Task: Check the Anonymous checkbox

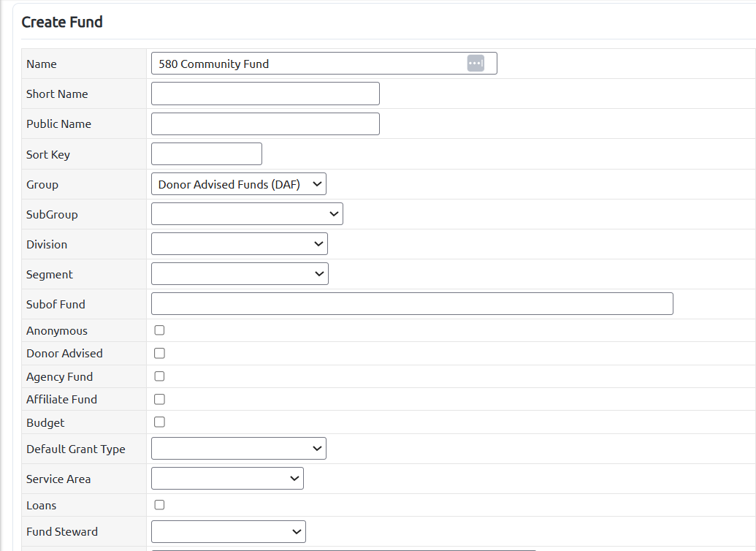Action: (159, 330)
